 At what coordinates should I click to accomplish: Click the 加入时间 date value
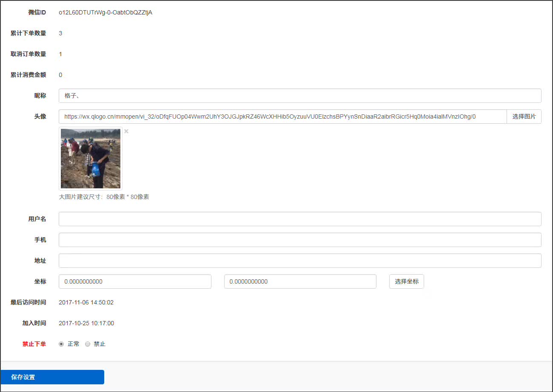(x=86, y=323)
